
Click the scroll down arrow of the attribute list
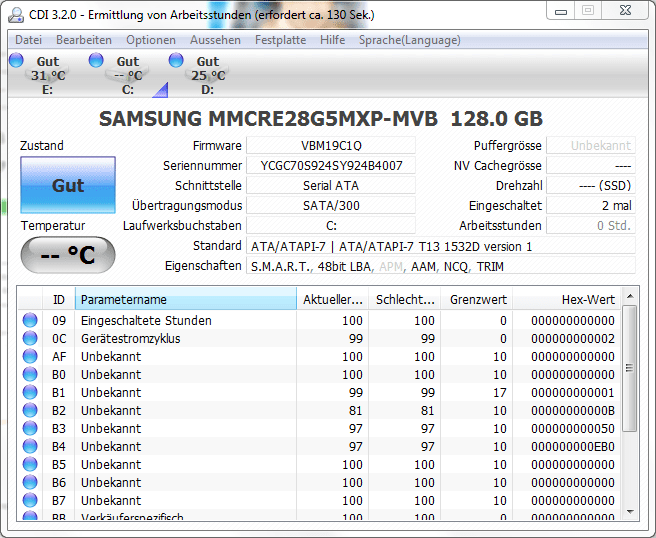[x=630, y=512]
